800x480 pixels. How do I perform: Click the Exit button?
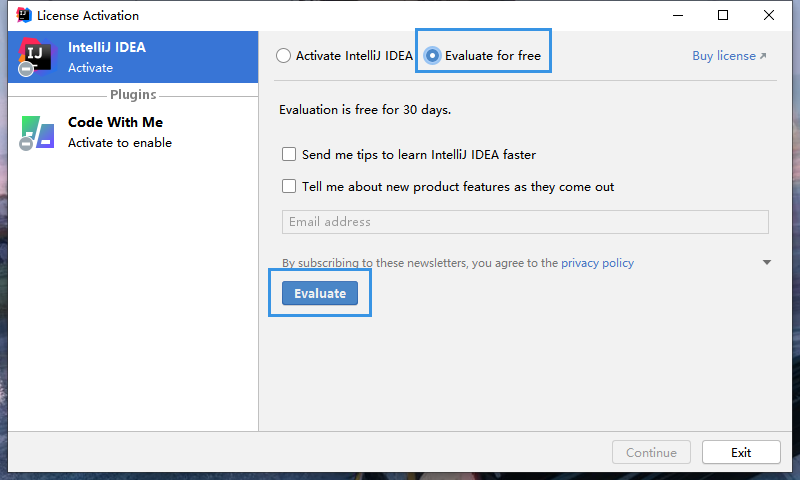(740, 452)
